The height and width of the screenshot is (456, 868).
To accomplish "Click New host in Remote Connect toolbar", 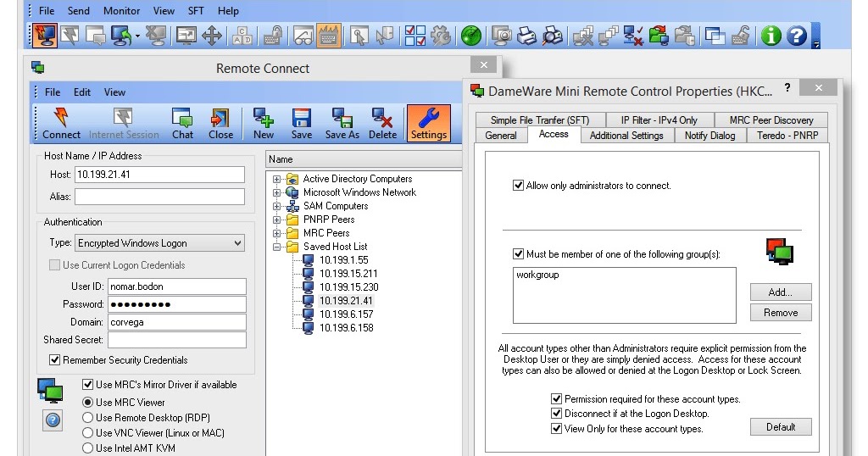I will point(263,124).
